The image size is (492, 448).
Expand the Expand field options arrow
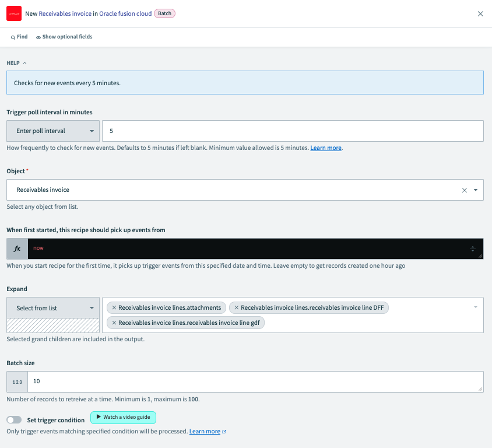point(476,307)
